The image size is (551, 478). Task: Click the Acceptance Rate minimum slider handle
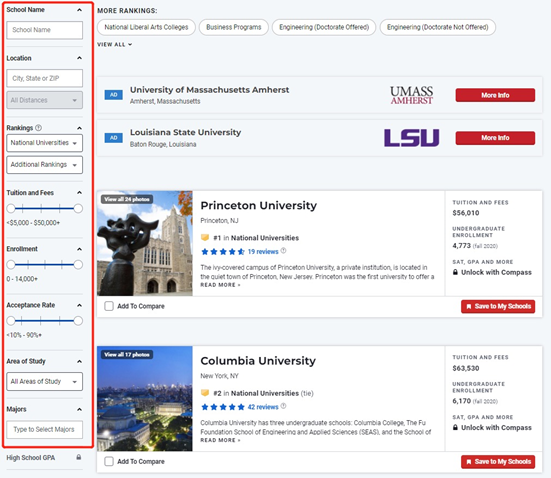pyautogui.click(x=11, y=321)
